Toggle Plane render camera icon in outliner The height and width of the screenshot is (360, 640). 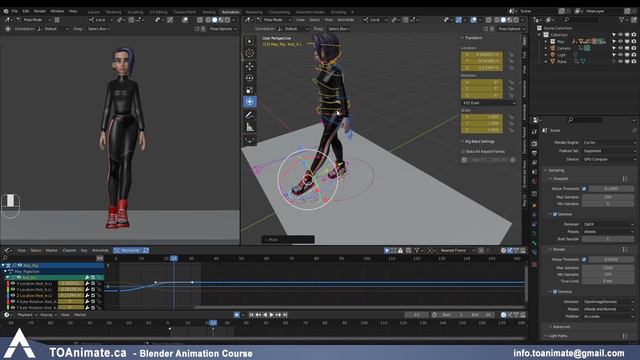point(633,61)
